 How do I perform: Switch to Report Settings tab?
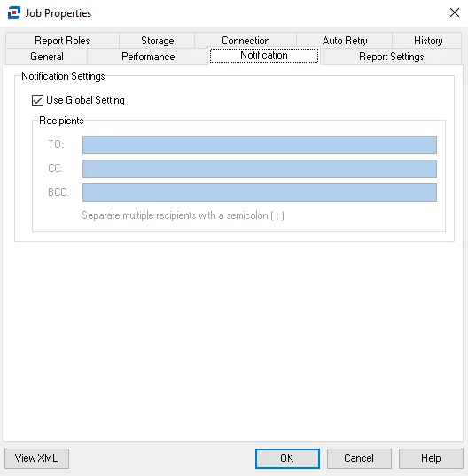[391, 57]
